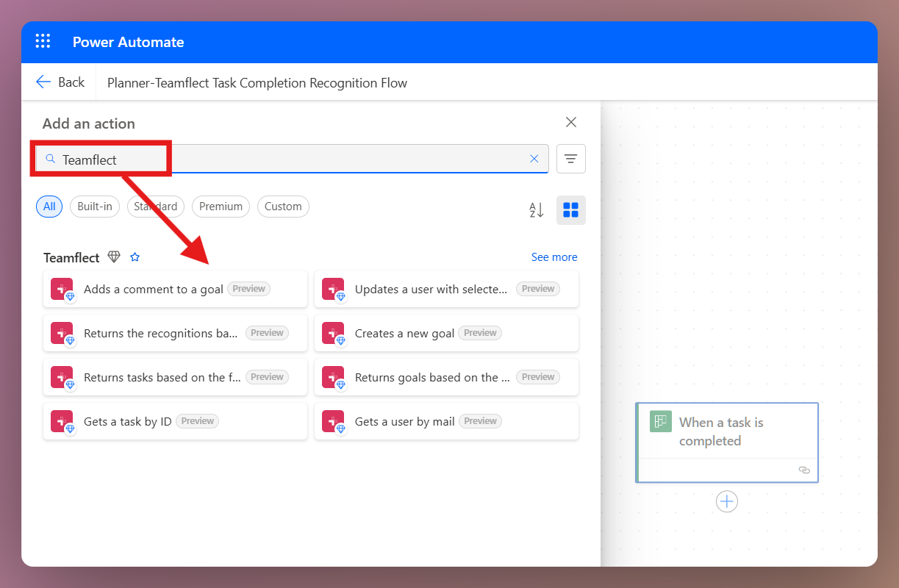
Task: Click the Teamflect premium diamond icon
Action: click(x=114, y=257)
